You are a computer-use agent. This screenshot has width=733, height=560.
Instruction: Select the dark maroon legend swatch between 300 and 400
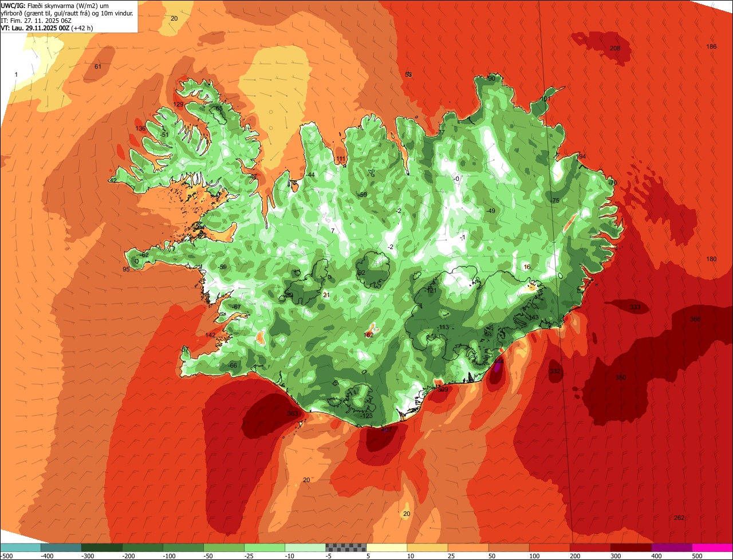click(630, 547)
